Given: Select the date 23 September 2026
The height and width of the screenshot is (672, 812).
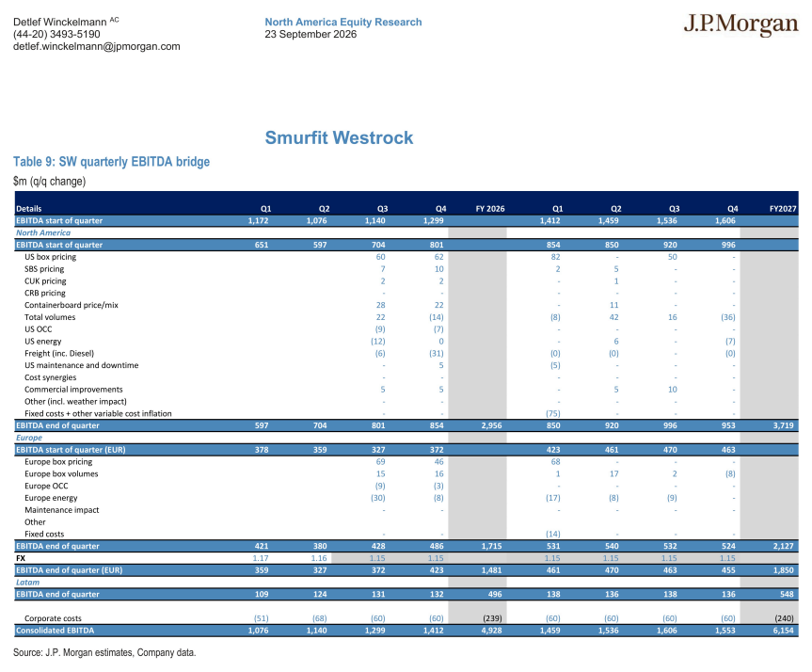Looking at the screenshot, I should [x=310, y=34].
